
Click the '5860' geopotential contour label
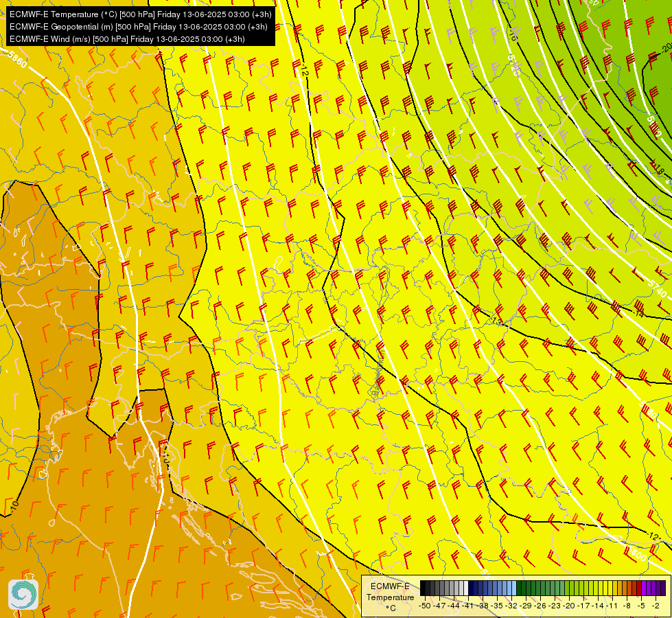[17, 59]
